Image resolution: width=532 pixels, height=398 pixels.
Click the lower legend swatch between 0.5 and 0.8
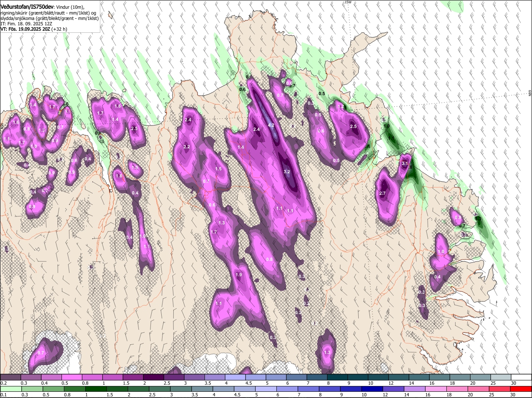point(54,389)
